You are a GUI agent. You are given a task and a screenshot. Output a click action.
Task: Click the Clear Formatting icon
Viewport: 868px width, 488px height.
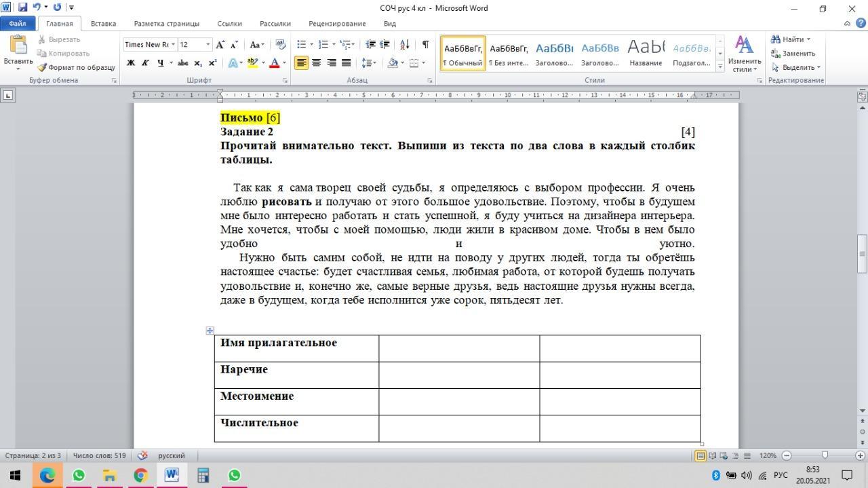281,45
